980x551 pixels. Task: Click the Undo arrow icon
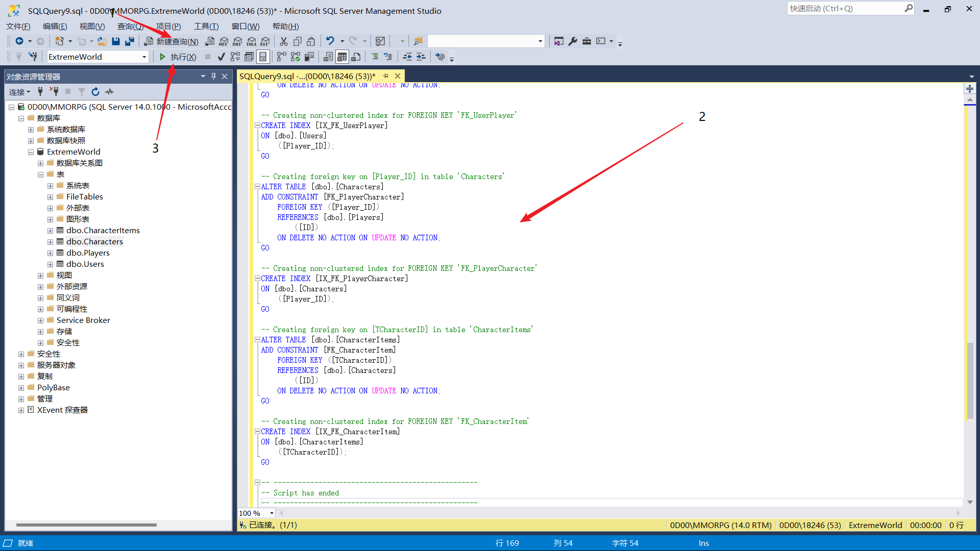point(330,41)
